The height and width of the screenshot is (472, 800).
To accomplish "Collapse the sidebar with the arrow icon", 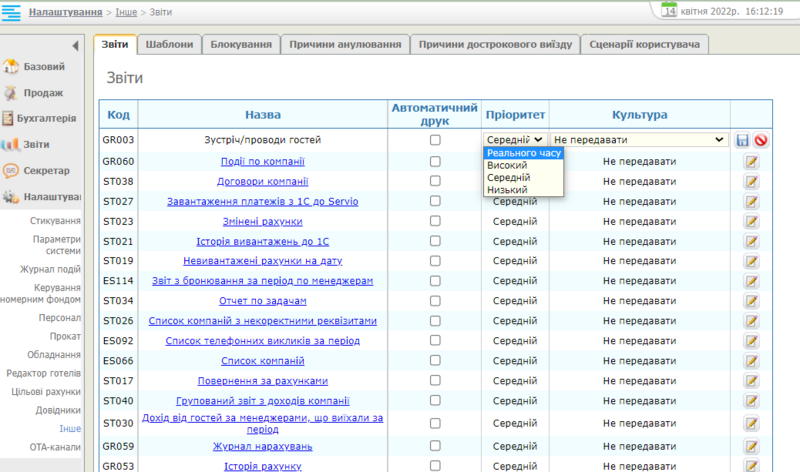I will (75, 46).
